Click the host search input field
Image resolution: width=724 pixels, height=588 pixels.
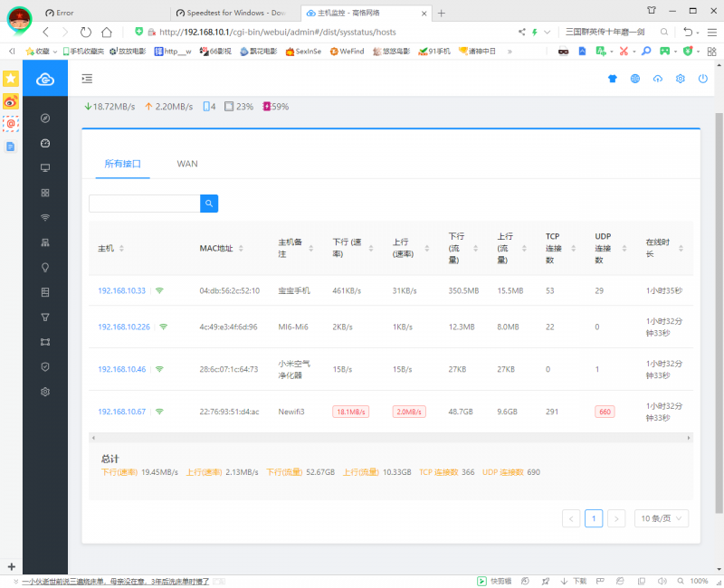144,204
